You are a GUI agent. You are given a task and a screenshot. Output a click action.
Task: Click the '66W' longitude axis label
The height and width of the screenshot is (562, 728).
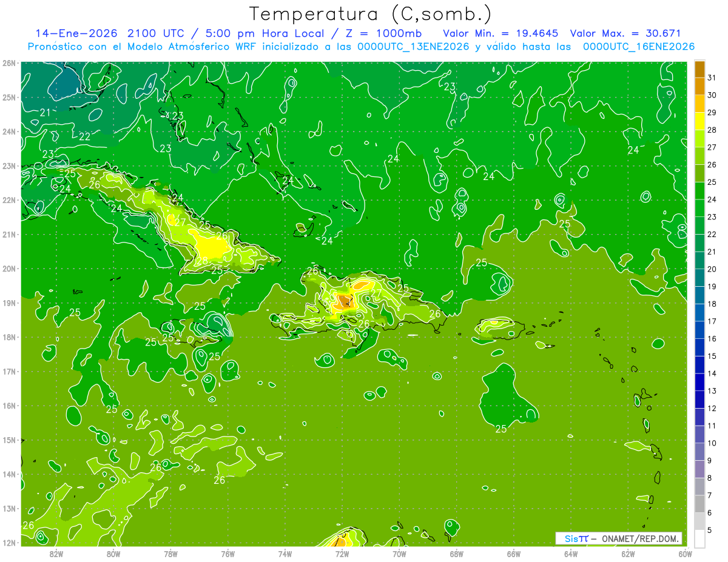513,554
